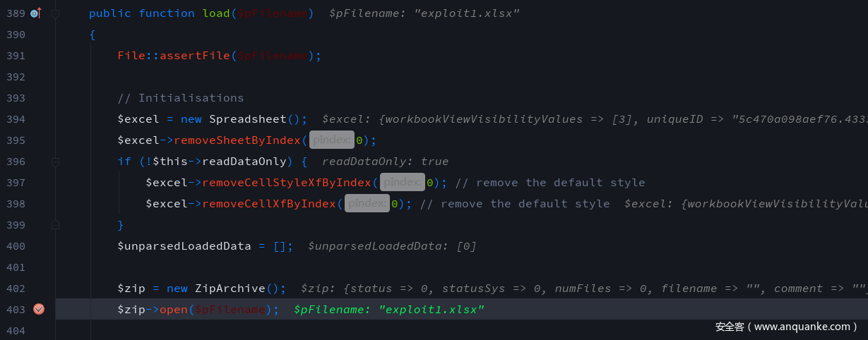Click the $unparsedLoadedData variable

pos(184,246)
